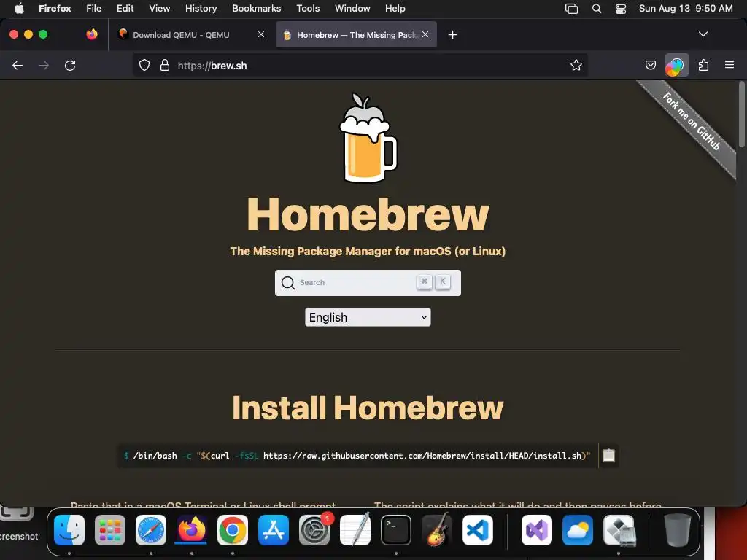Click into the Homebrew Search field
The image size is (747, 560).
(368, 283)
